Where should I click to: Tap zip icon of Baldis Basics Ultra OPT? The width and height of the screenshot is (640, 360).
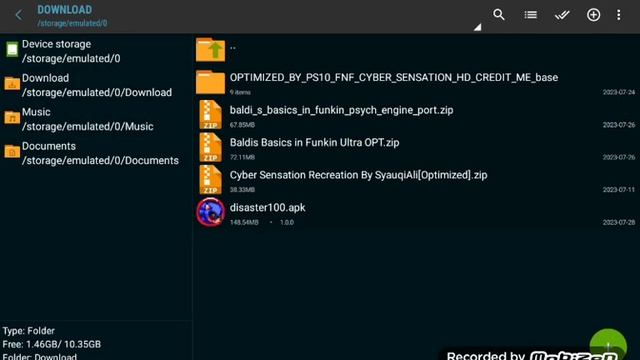[210, 147]
